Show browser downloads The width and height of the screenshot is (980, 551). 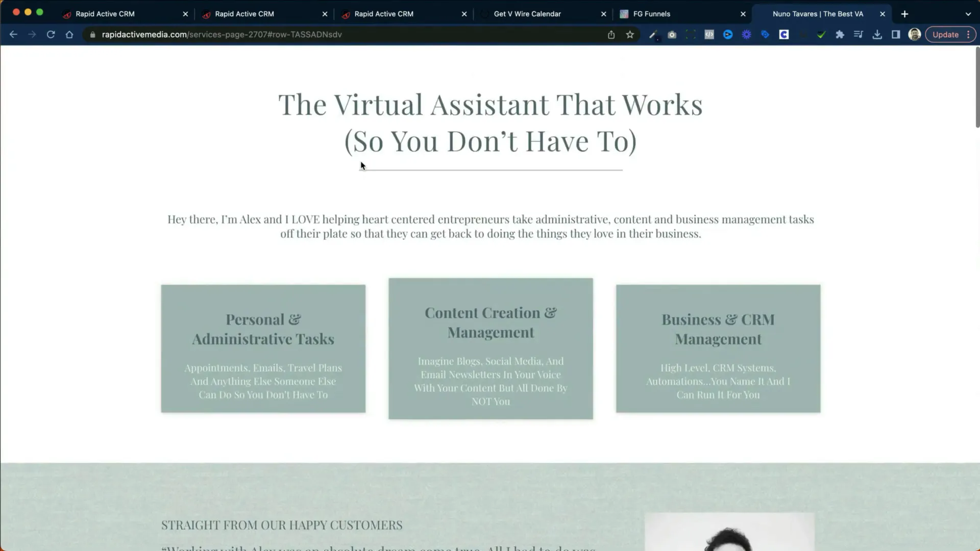[x=877, y=35]
